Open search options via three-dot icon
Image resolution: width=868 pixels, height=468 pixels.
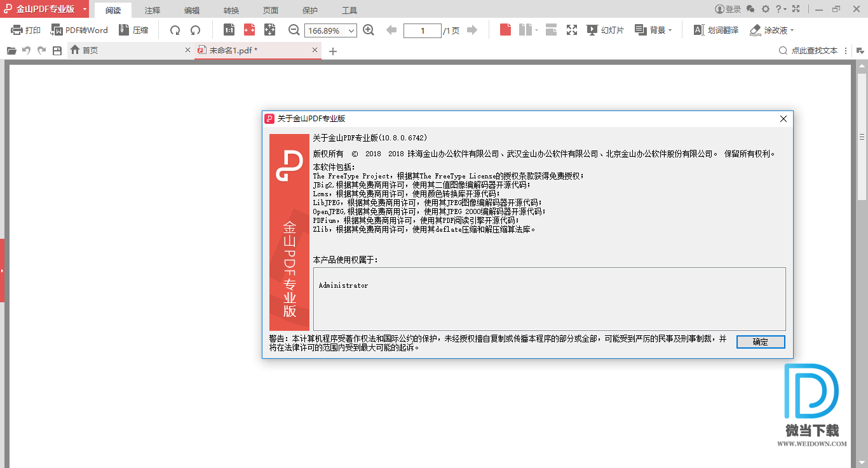pos(846,51)
